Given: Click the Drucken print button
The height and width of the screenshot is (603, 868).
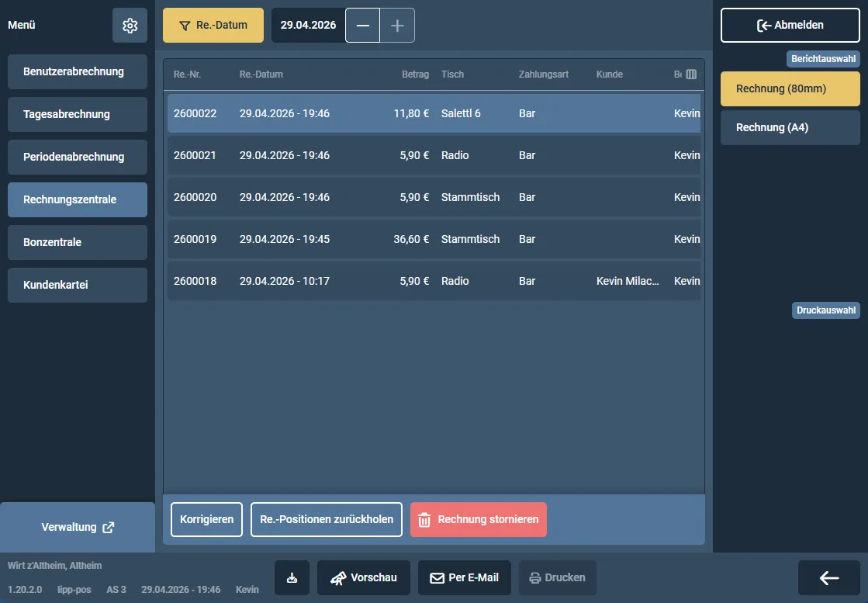Looking at the screenshot, I should (x=558, y=577).
